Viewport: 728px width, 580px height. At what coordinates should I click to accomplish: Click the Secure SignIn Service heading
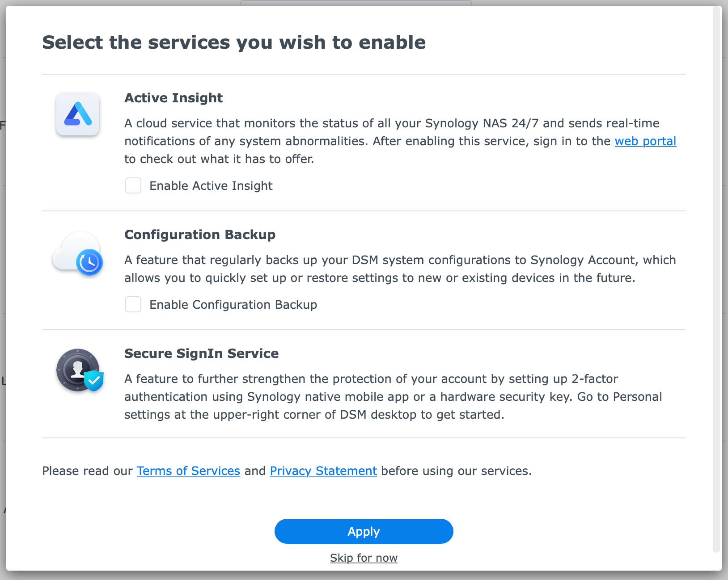pos(202,353)
